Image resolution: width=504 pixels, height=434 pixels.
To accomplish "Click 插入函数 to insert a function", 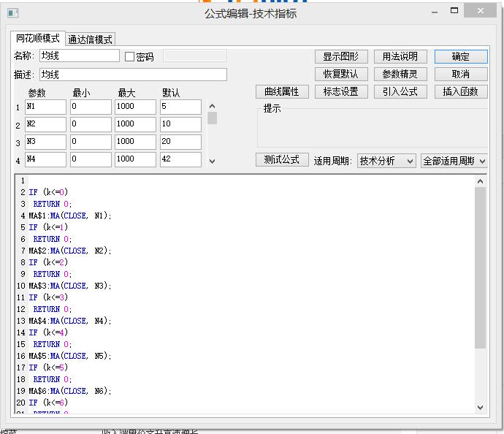I will click(460, 91).
